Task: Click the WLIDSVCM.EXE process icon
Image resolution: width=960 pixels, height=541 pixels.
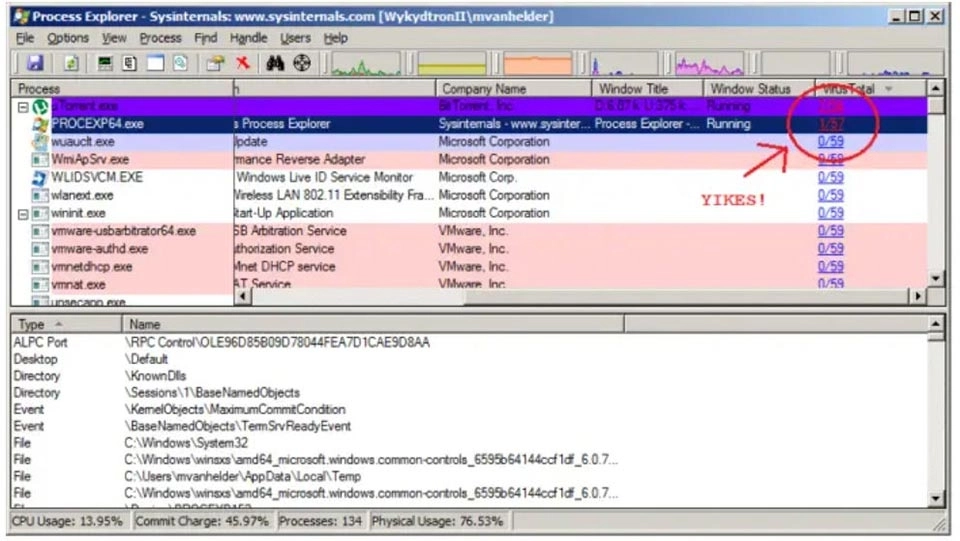Action: pos(40,177)
